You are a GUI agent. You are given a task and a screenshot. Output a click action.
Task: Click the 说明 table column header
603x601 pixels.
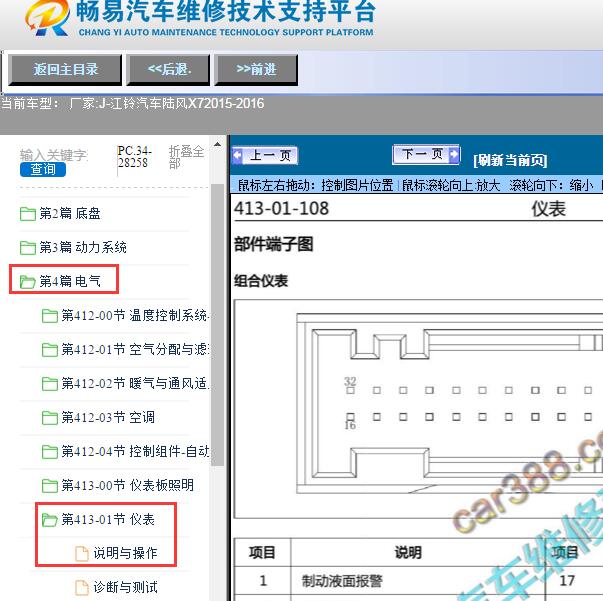408,553
